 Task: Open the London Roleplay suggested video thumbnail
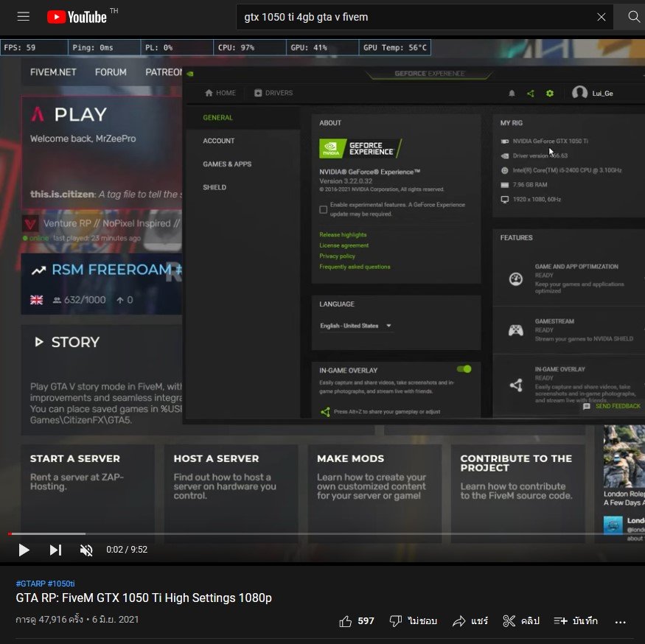624,457
